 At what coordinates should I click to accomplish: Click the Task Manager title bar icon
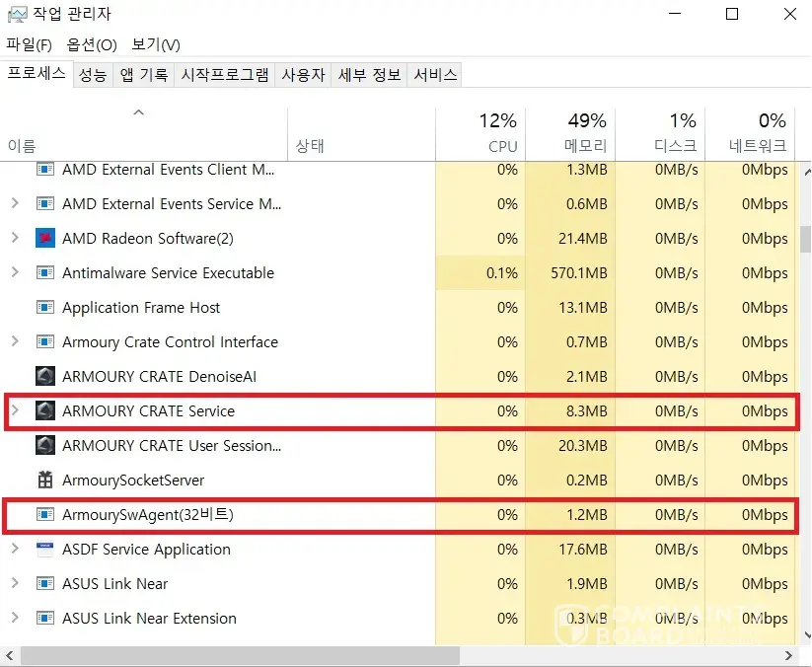click(x=17, y=15)
